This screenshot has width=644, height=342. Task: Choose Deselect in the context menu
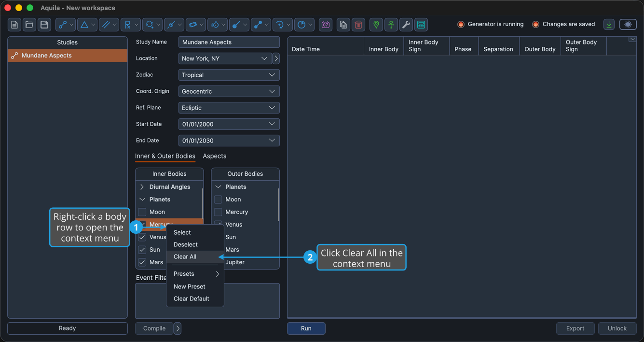195,244
